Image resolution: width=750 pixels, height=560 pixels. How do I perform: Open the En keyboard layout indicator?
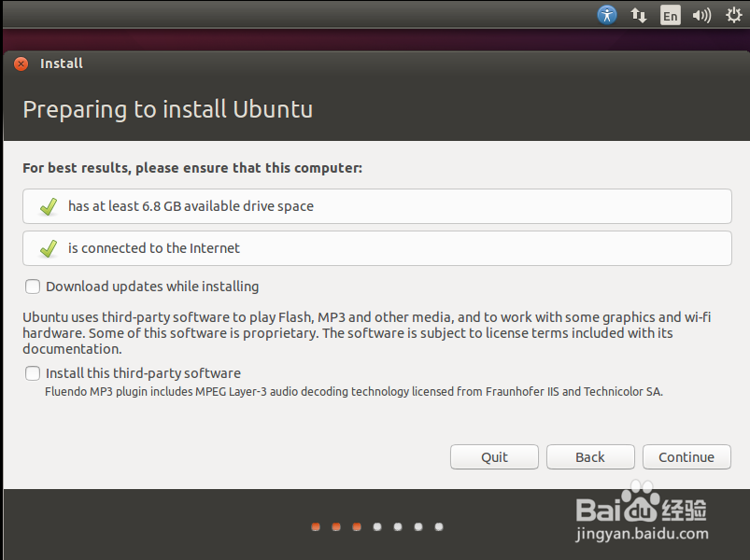click(x=670, y=15)
